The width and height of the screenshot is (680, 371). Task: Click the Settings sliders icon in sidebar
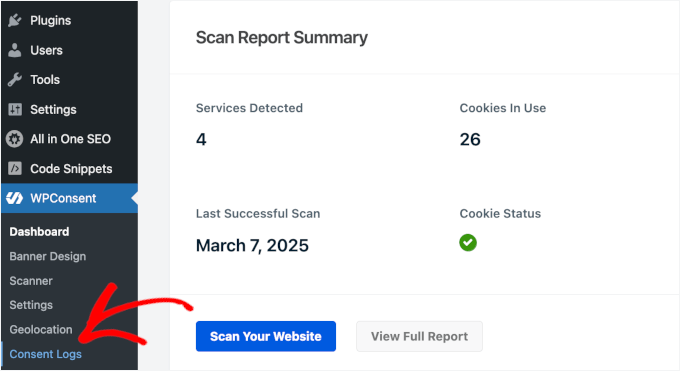(15, 109)
